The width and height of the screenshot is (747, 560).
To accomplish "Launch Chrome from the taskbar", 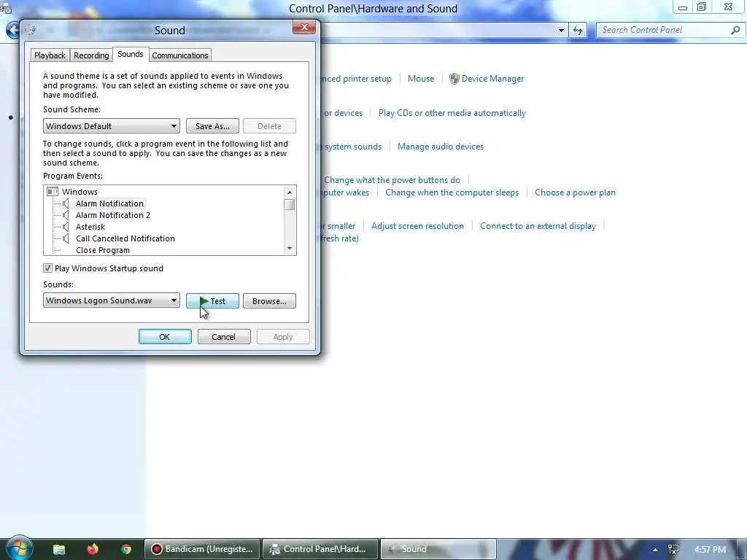I will point(126,549).
